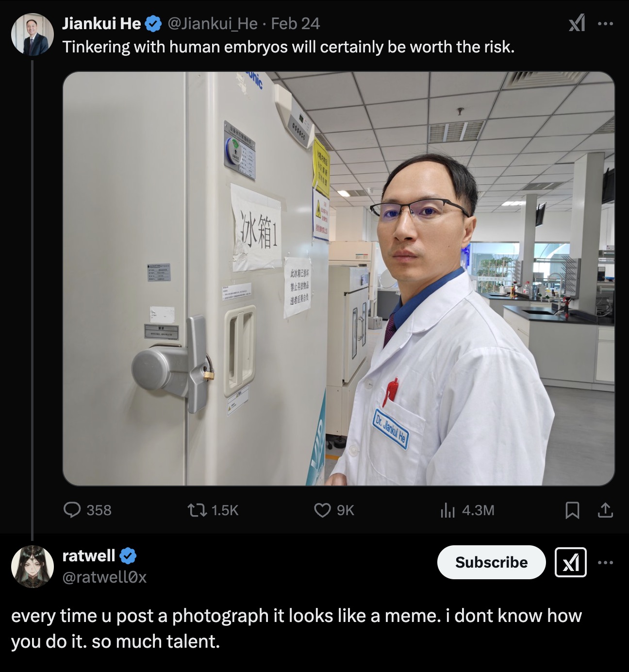Subscribe to ratwell

(x=491, y=562)
